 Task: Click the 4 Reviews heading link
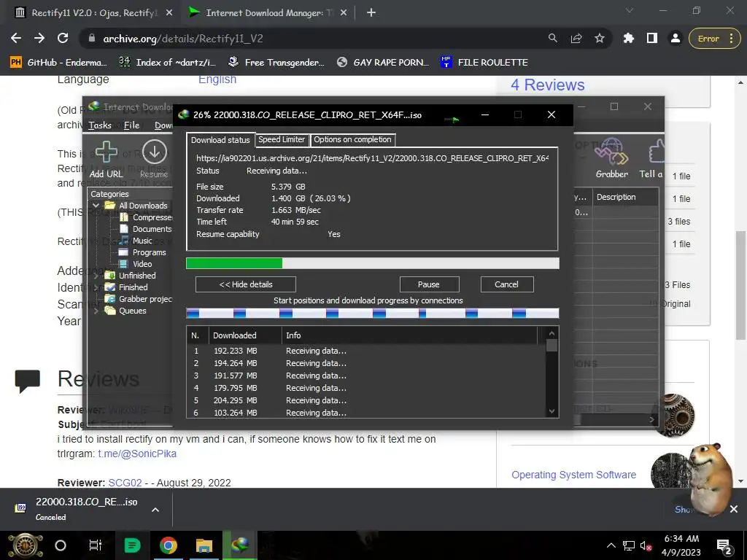coord(548,85)
